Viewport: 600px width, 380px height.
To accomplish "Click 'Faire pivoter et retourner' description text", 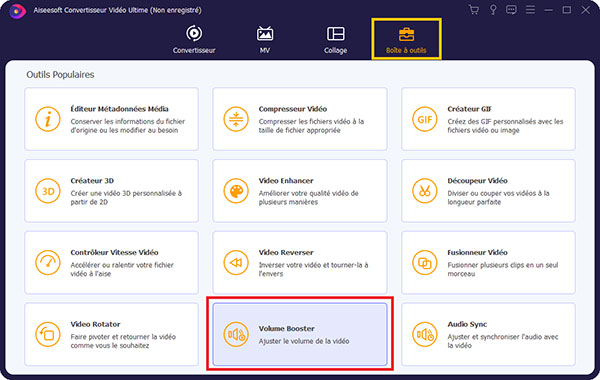I will click(x=123, y=341).
